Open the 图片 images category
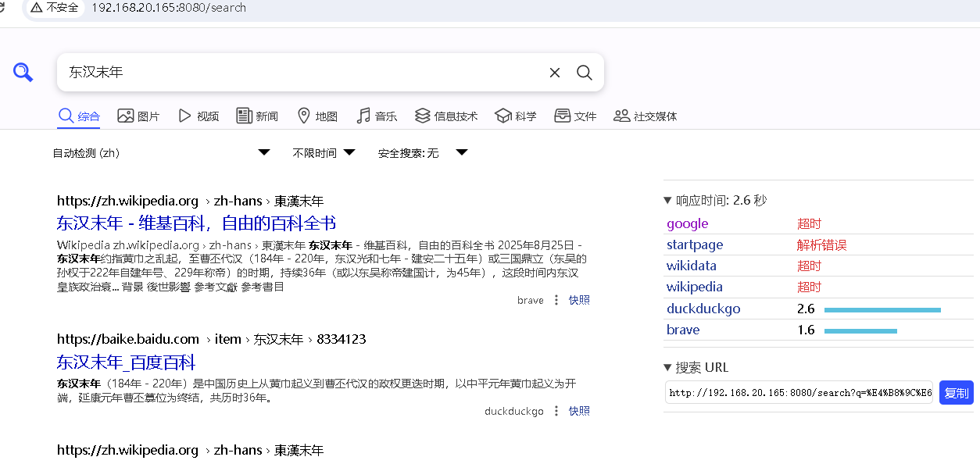 138,116
